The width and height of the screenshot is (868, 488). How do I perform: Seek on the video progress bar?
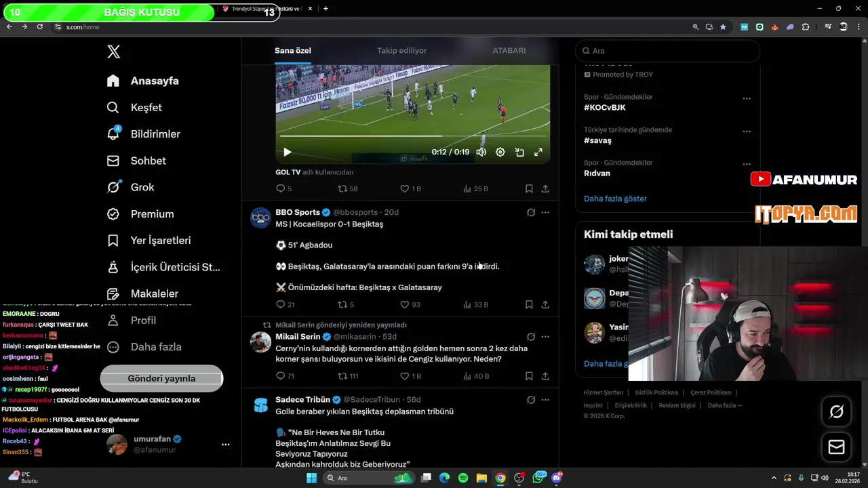(412, 136)
